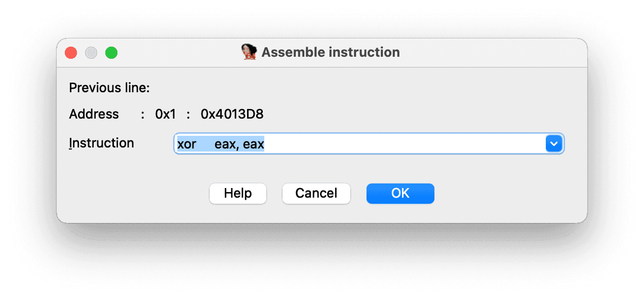Click the empty space after instruction text

click(405, 144)
